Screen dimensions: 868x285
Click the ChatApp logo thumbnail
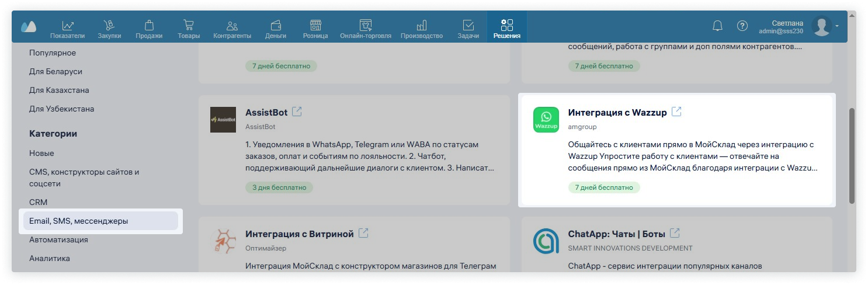[546, 241]
